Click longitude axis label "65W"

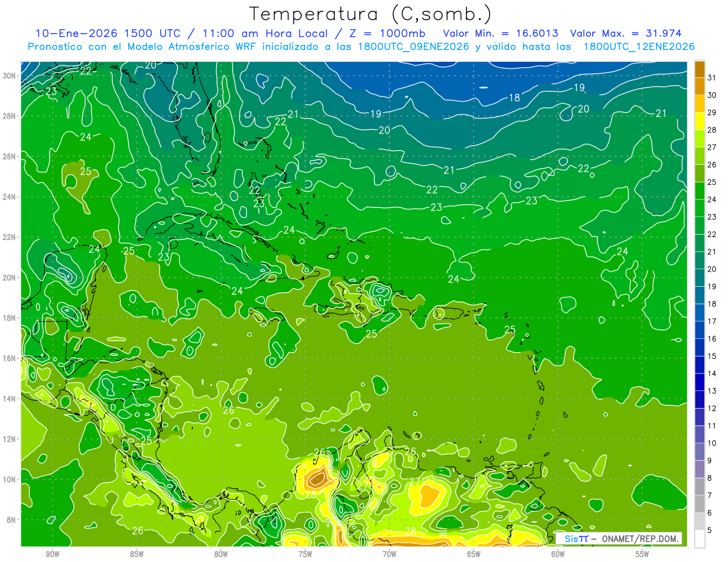click(x=474, y=554)
